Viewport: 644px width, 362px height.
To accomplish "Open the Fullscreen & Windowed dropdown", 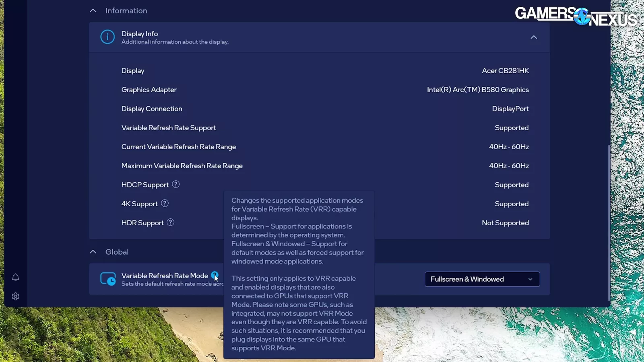I will tap(482, 279).
